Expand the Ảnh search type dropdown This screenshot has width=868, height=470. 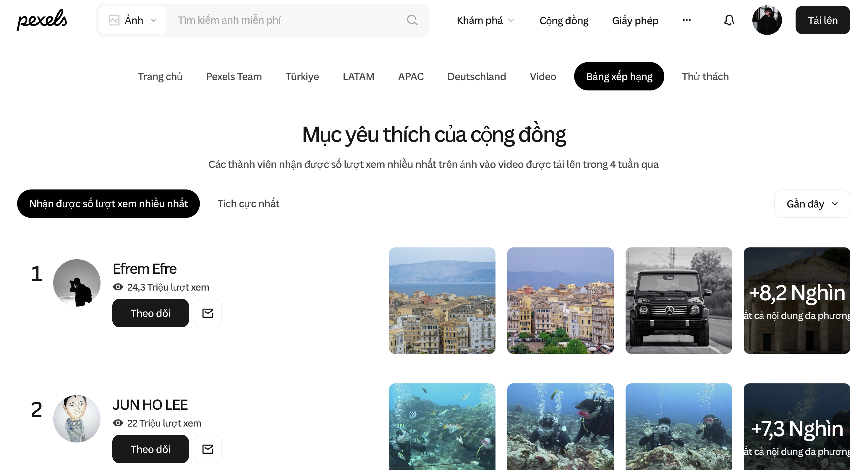[132, 20]
